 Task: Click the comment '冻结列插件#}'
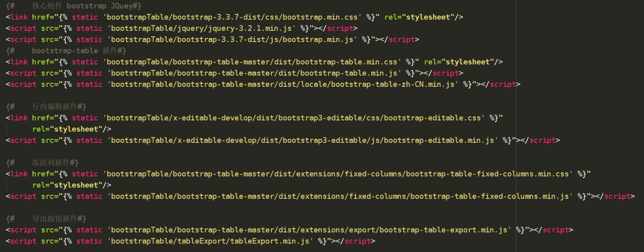coord(55,162)
